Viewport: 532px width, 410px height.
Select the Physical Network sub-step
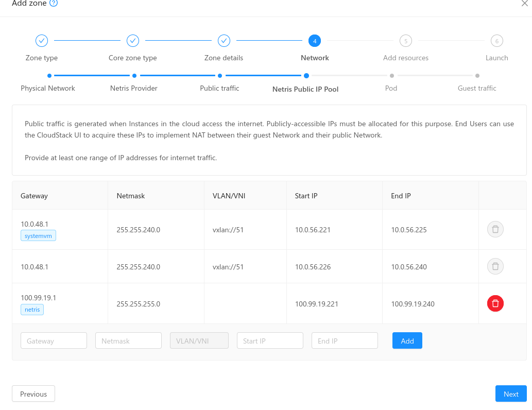click(49, 76)
